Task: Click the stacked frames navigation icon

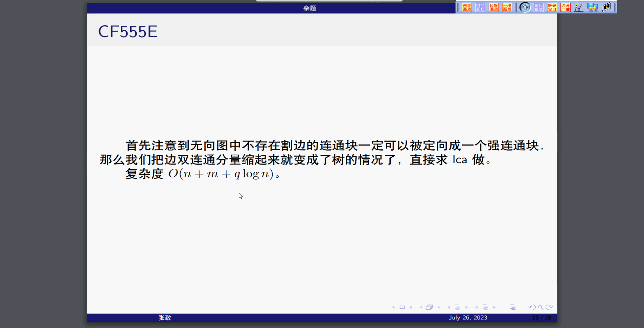Action: click(x=430, y=307)
